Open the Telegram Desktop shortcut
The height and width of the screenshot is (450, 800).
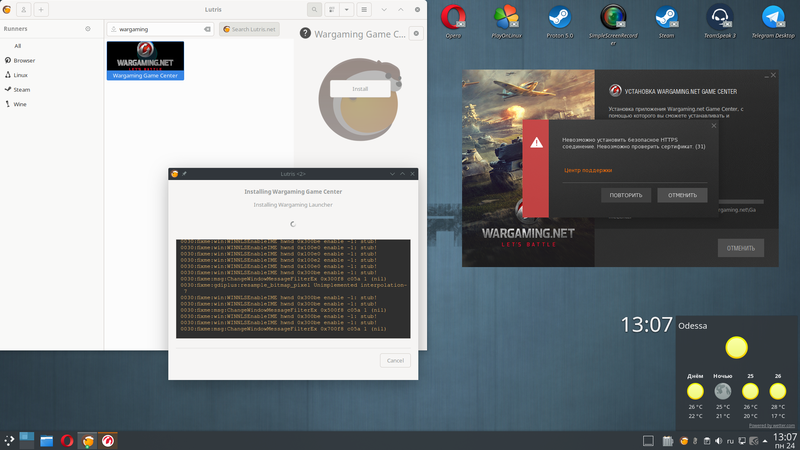773,21
